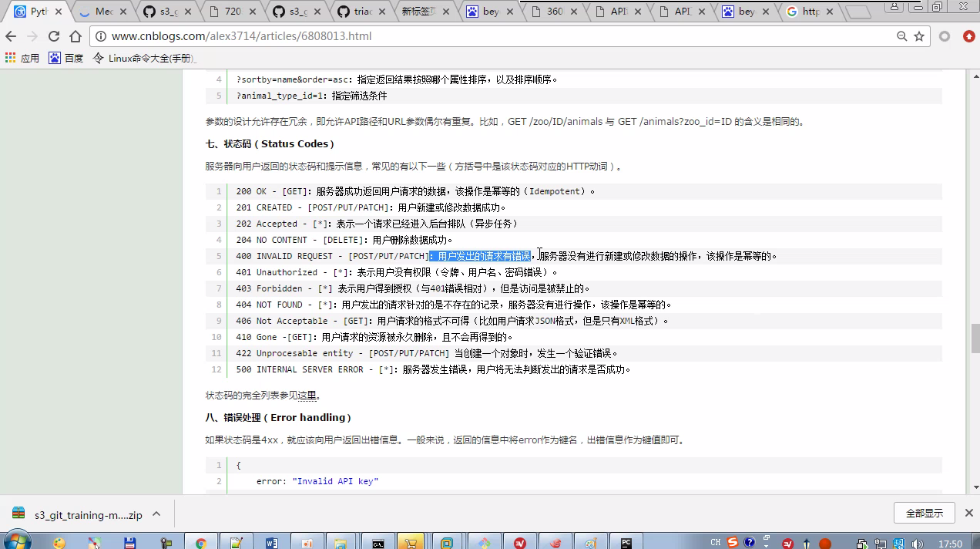Open the Chrome menu red update icon
Viewport: 980px width, 549px height.
coord(968,36)
